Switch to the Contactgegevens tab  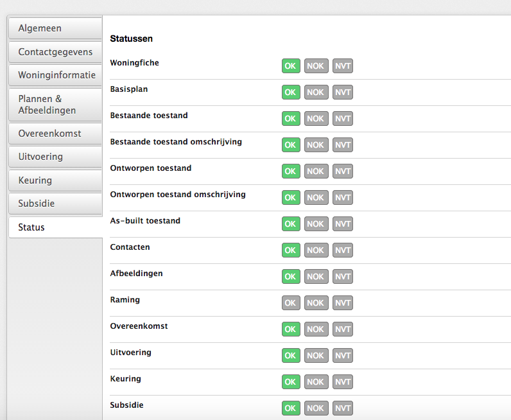point(55,52)
